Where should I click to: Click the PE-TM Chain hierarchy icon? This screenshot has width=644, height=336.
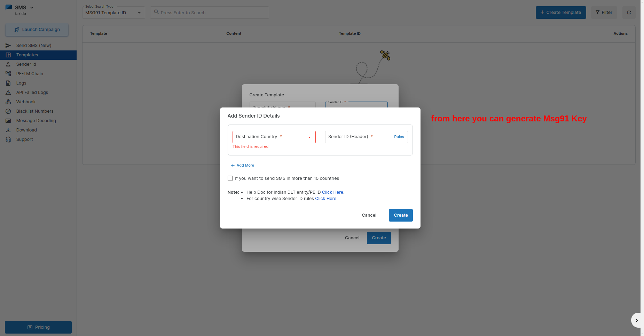pyautogui.click(x=8, y=74)
